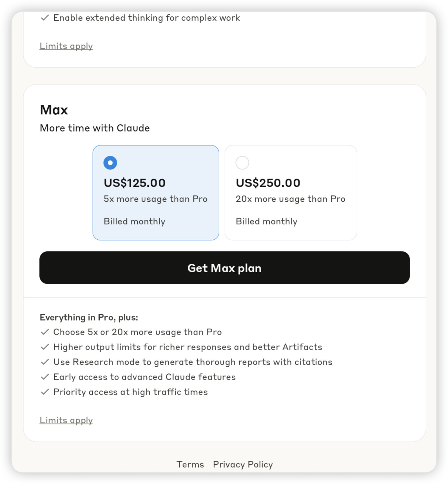Click Everything in Pro, plus heading

pyautogui.click(x=89, y=317)
